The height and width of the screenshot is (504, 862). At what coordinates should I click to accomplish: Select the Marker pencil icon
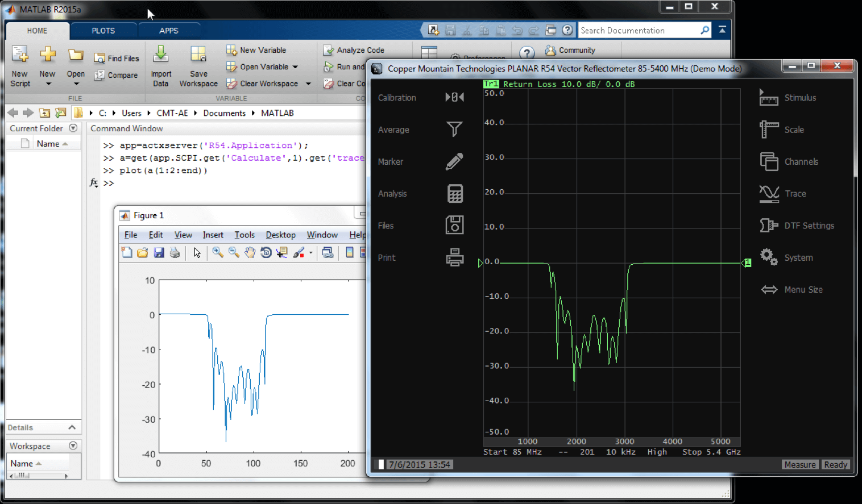[454, 161]
